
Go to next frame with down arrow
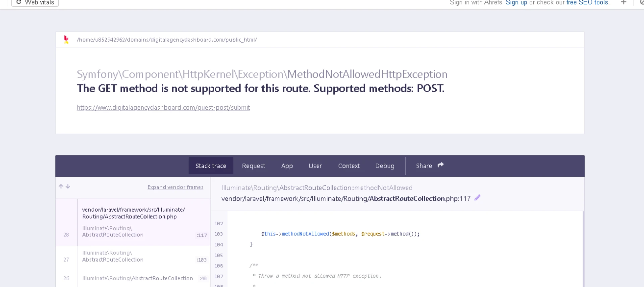(68, 186)
